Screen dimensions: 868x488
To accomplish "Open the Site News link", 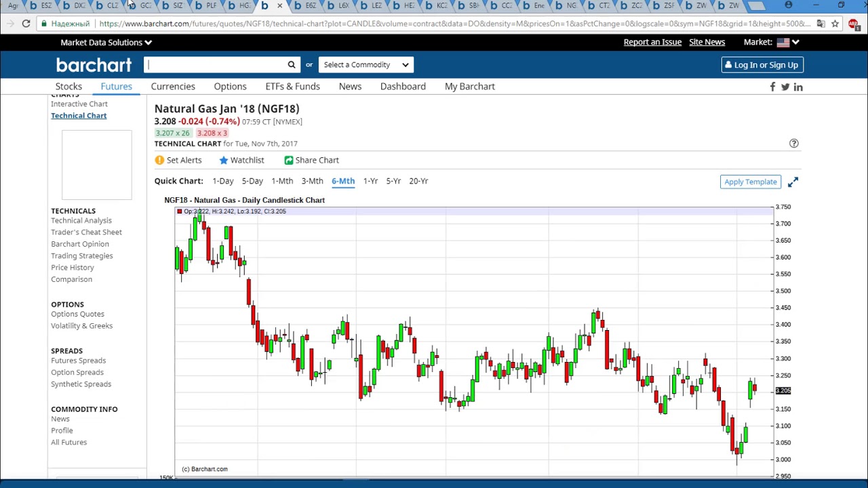I will (707, 42).
